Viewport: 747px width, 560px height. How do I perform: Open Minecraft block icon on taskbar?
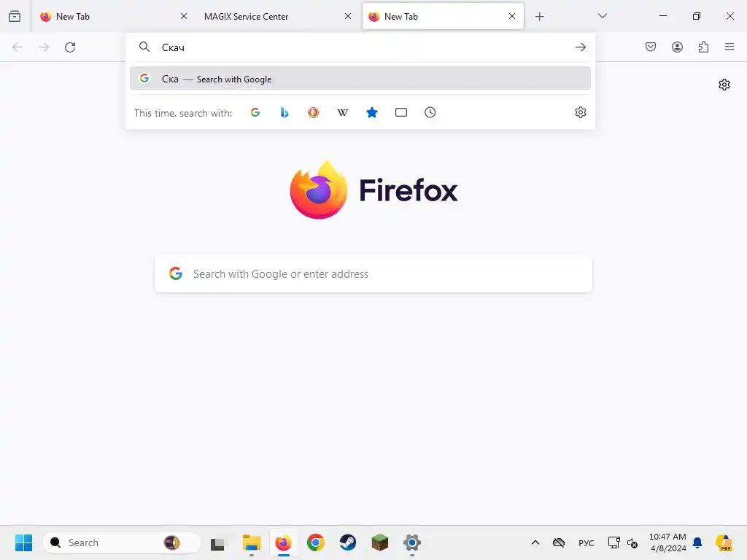tap(379, 542)
